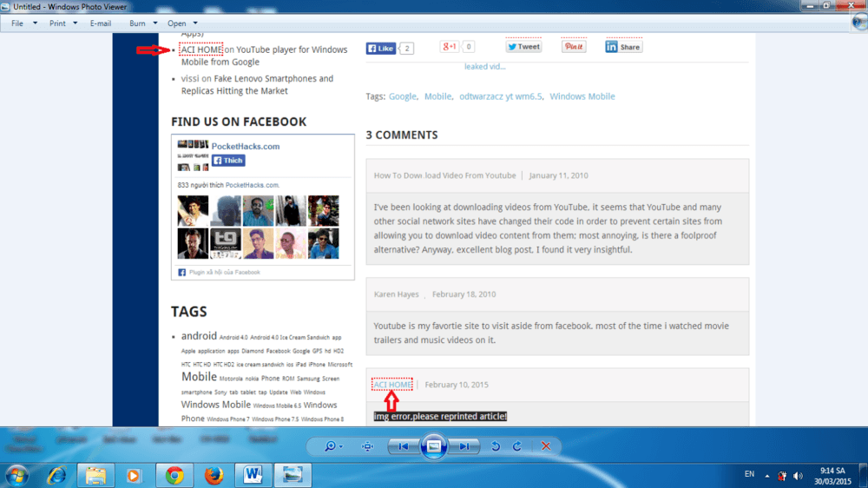868x488 pixels.
Task: Expand the Print dropdown arrow
Action: 76,23
